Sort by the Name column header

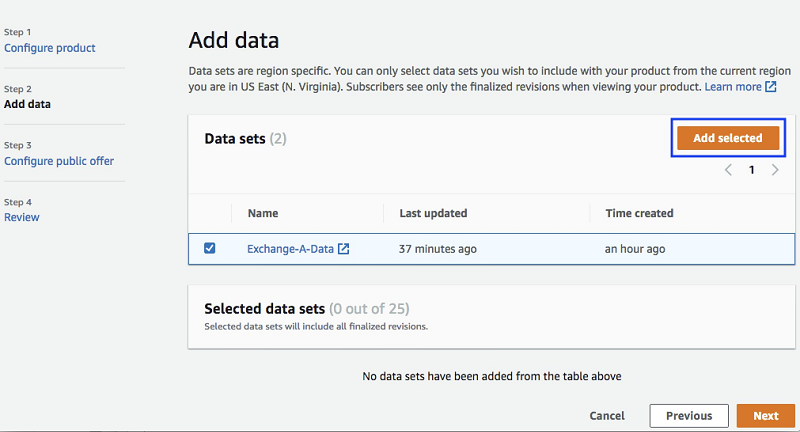pos(263,213)
